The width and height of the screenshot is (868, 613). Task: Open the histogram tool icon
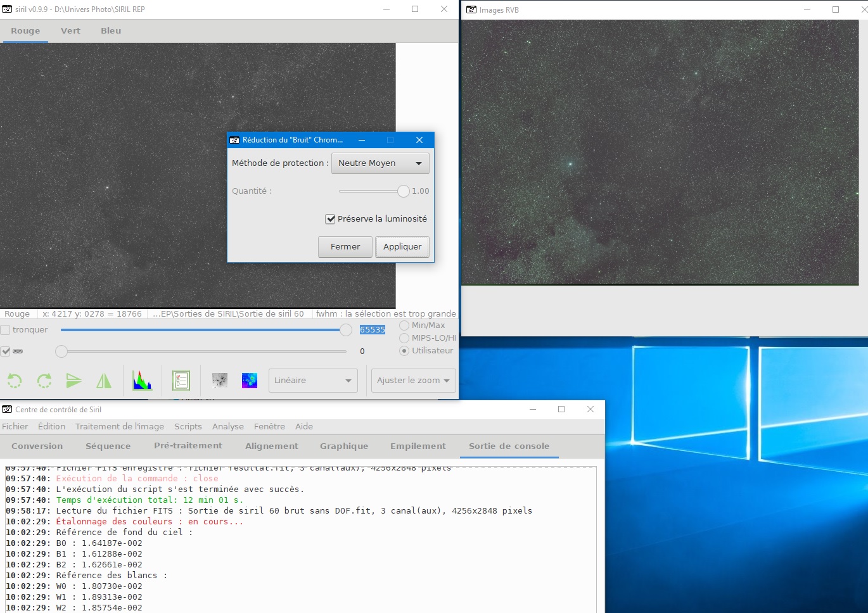tap(142, 381)
